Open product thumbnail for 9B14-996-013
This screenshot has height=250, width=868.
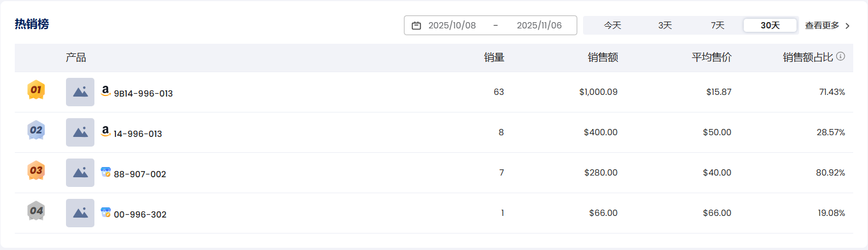pyautogui.click(x=80, y=92)
